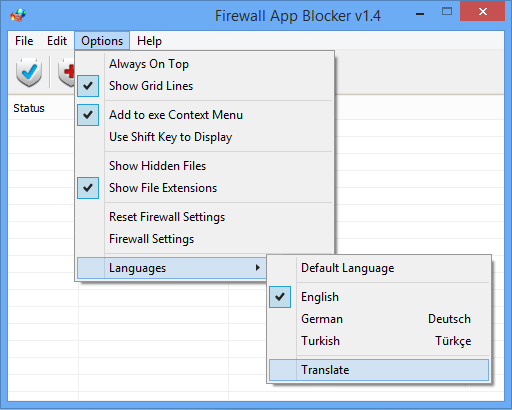Uncheck Show Grid Lines
The height and width of the screenshot is (410, 512).
[205, 86]
